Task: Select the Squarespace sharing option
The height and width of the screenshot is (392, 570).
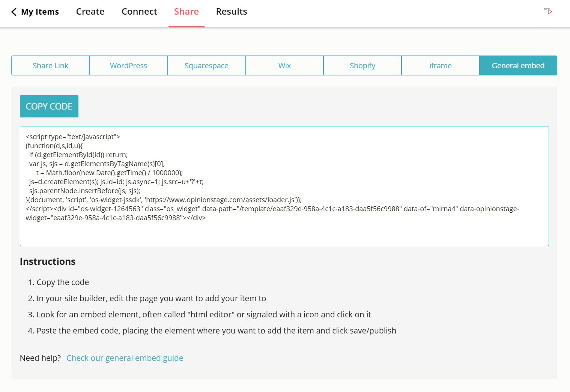Action: (x=206, y=65)
